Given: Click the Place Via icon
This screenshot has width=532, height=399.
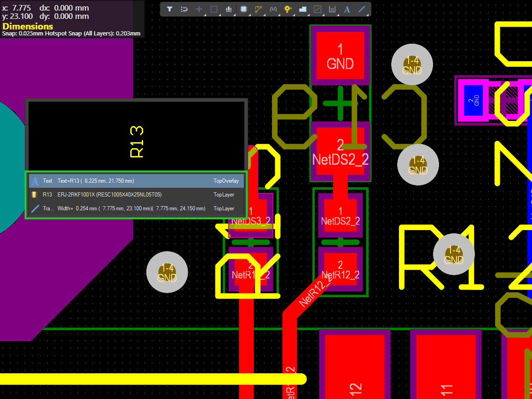Looking at the screenshot, I should [288, 9].
